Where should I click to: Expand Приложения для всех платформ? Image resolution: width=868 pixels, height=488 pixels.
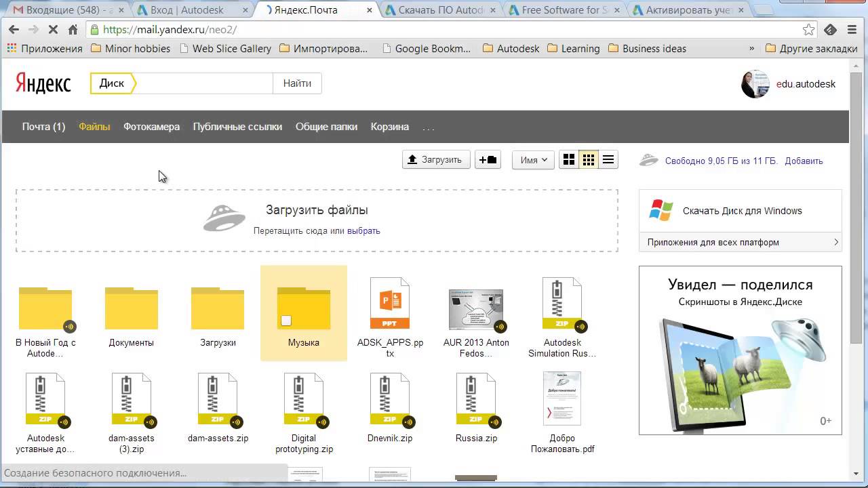coord(741,242)
